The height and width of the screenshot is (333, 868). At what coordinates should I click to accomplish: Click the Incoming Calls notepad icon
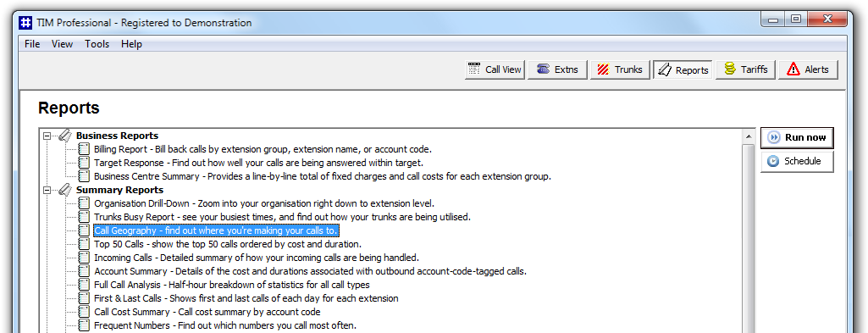(84, 258)
